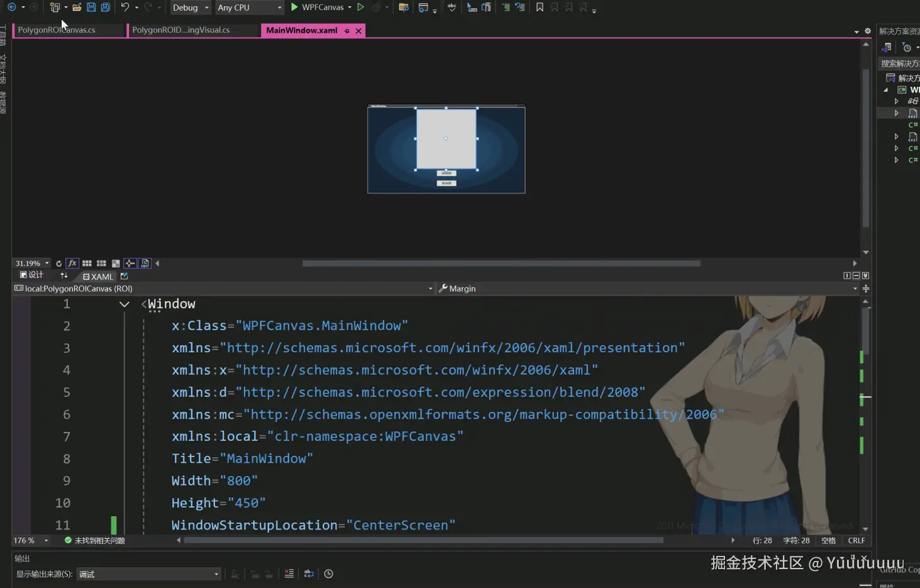
Task: Collapse the Window element in code editor
Action: pyautogui.click(x=124, y=304)
